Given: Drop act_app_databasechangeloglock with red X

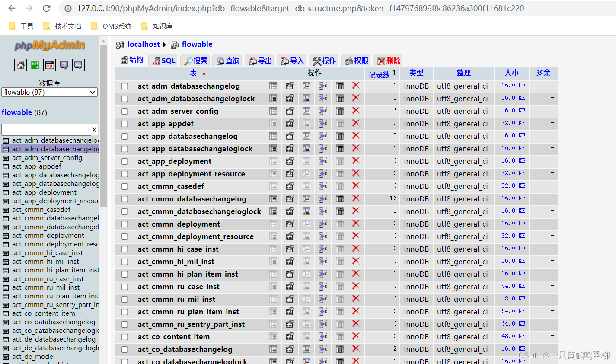Looking at the screenshot, I should click(356, 148).
